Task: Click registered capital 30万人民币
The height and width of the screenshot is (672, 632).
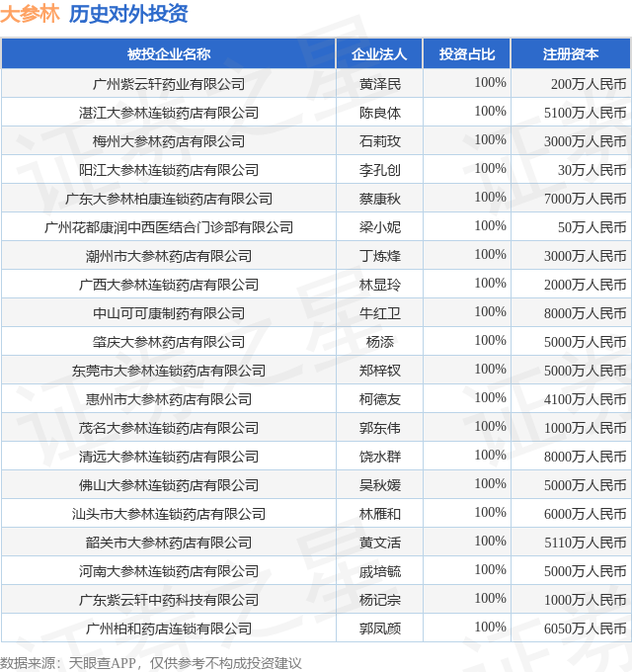Action: click(592, 170)
